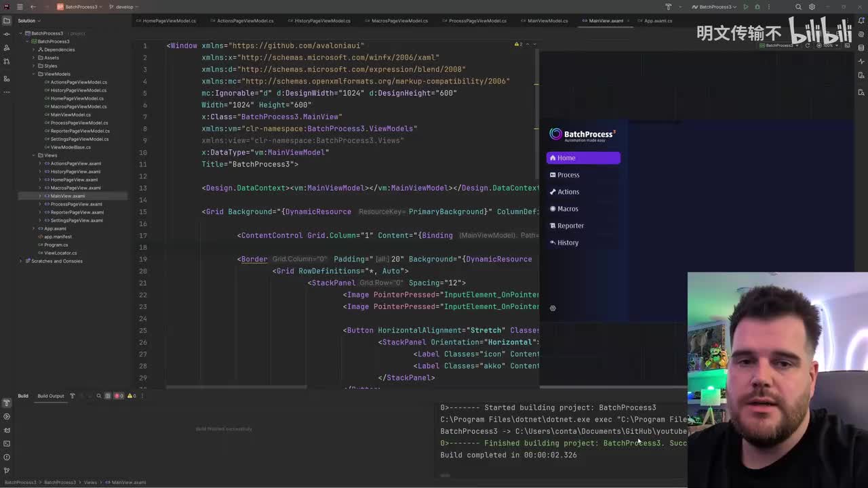
Task: Open Program.cs in solution tree
Action: point(56,245)
